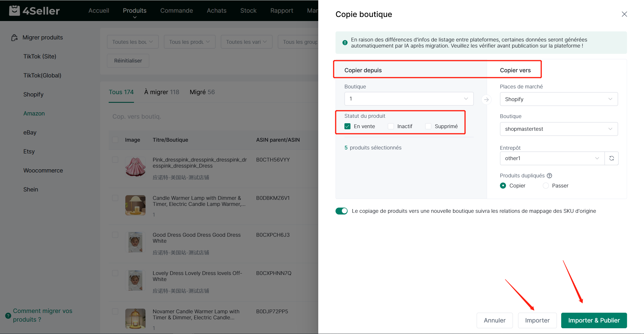Screen dimensions: 644x334
Task: Switch to the Migré 56 tab
Action: pyautogui.click(x=202, y=92)
